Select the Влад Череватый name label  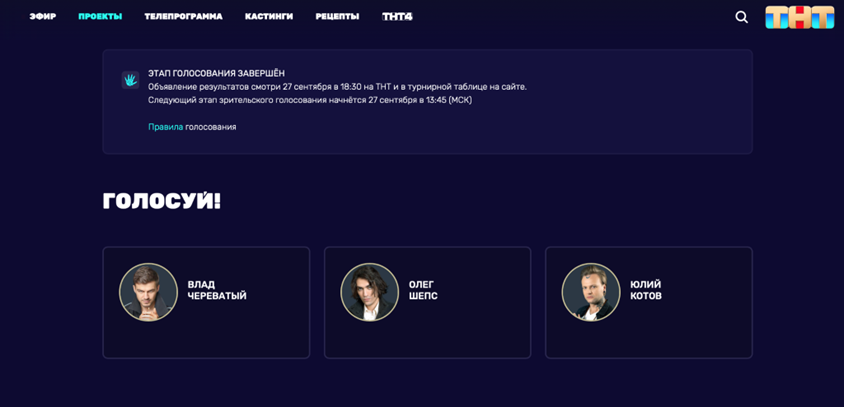(x=217, y=291)
